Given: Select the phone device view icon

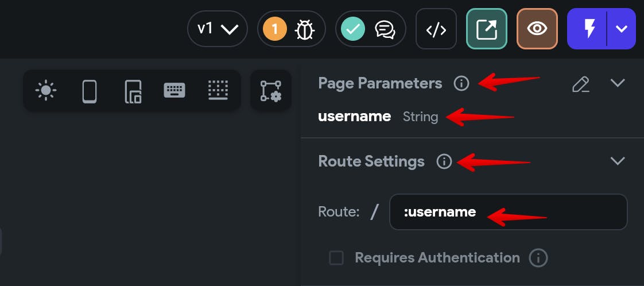Looking at the screenshot, I should [90, 91].
